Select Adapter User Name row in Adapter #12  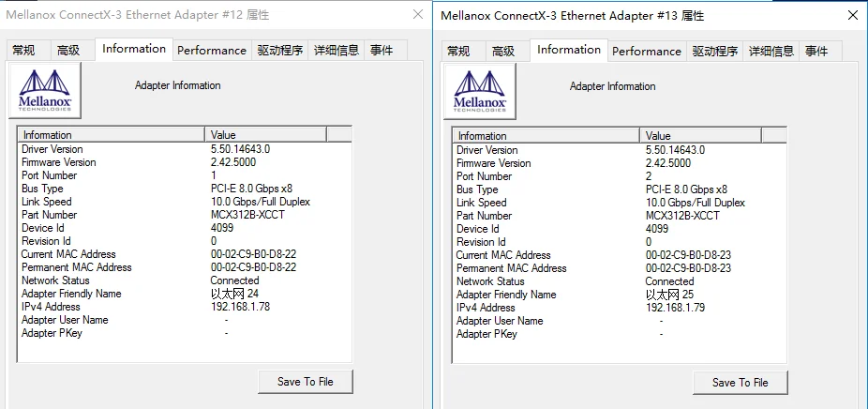coord(185,320)
